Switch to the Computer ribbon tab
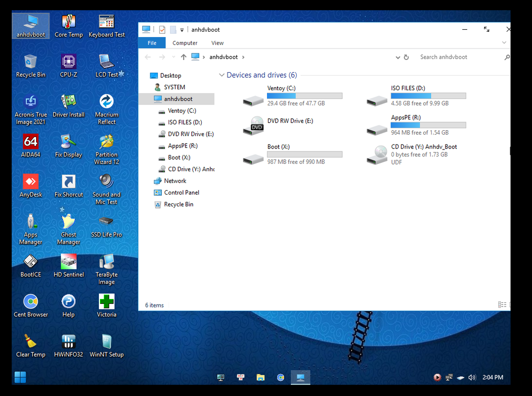The image size is (532, 396). 185,43
